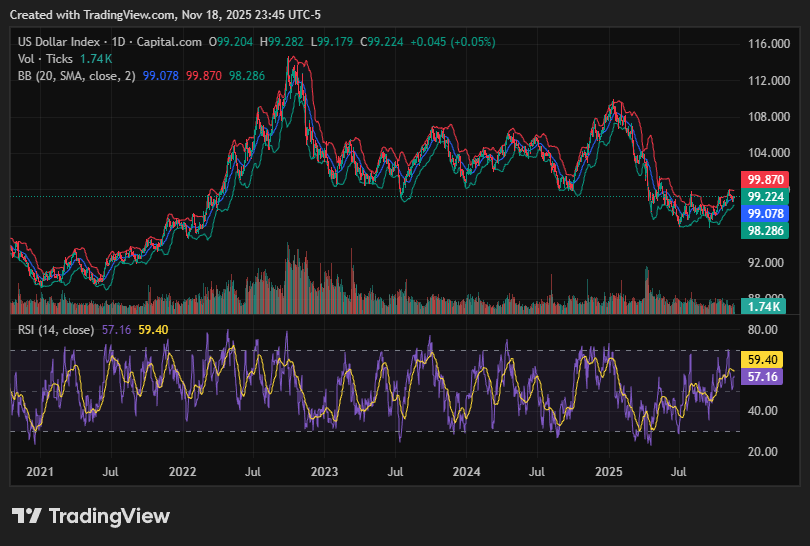The image size is (810, 546).
Task: Click the green 98.286 lower band axis label
Action: 767,231
